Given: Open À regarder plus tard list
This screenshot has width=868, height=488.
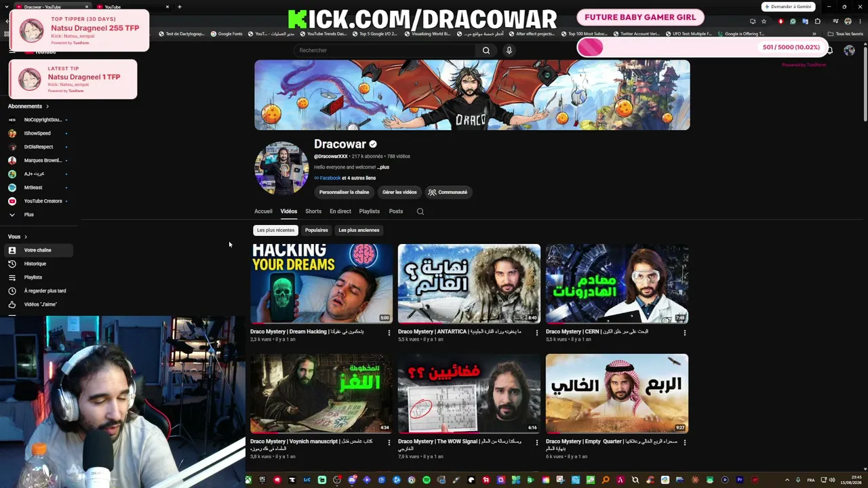Looking at the screenshot, I should point(38,291).
